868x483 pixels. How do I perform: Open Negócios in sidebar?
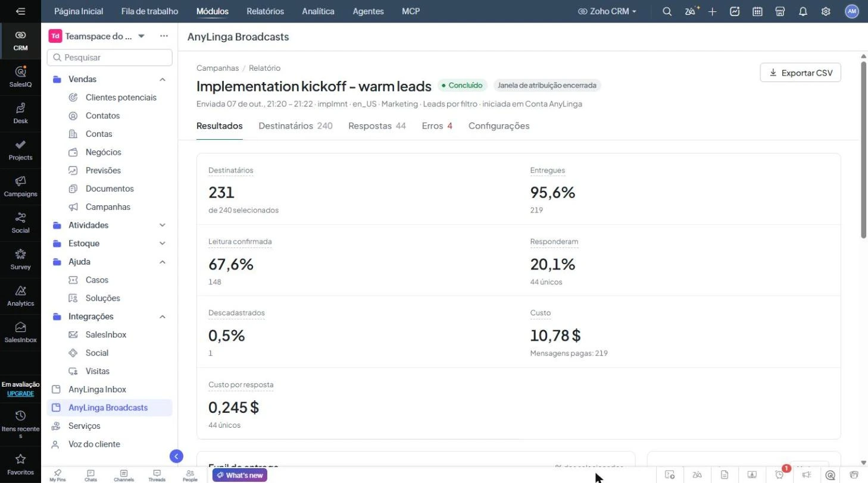point(103,152)
